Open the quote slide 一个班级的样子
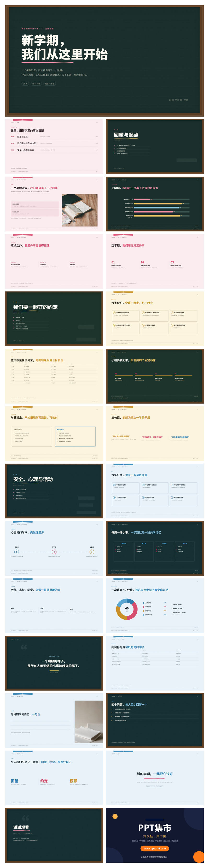The image size is (209, 868). 54,663
